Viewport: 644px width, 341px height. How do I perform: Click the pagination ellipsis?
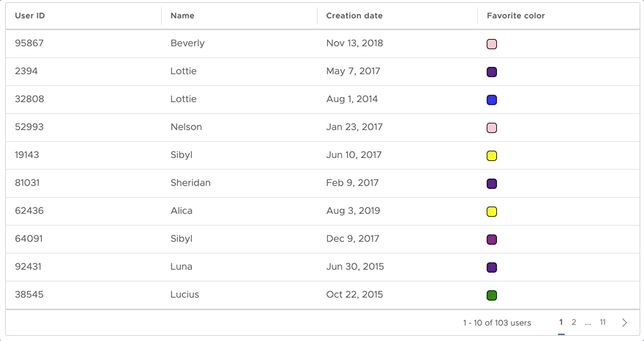pos(588,323)
